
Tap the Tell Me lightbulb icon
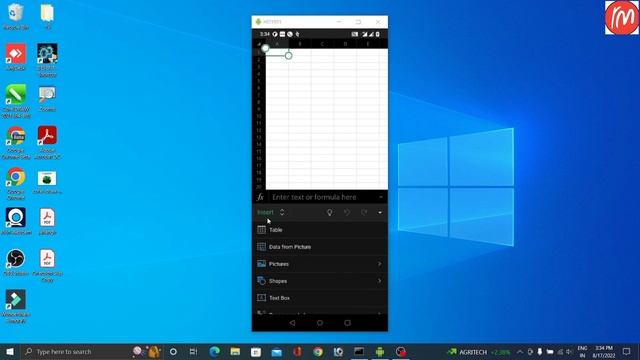[x=329, y=212]
